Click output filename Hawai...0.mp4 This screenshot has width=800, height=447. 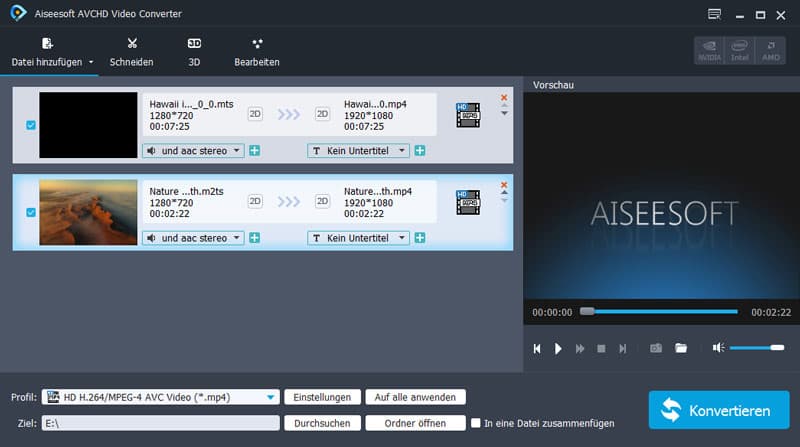[x=375, y=104]
